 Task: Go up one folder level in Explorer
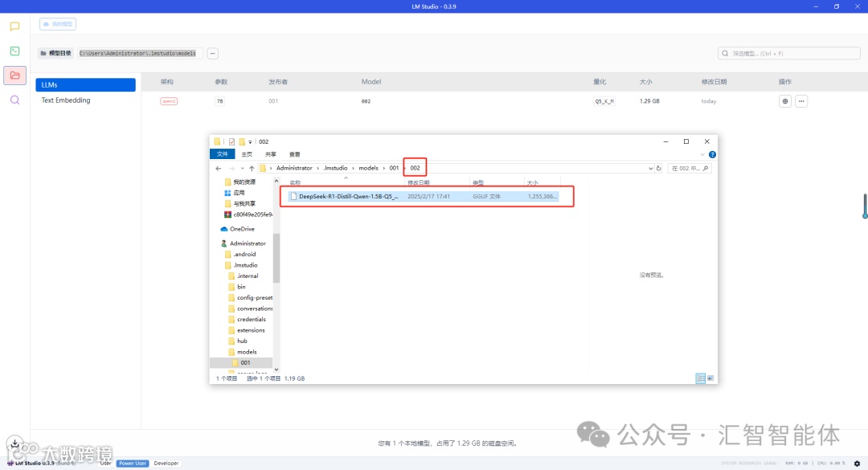(252, 168)
